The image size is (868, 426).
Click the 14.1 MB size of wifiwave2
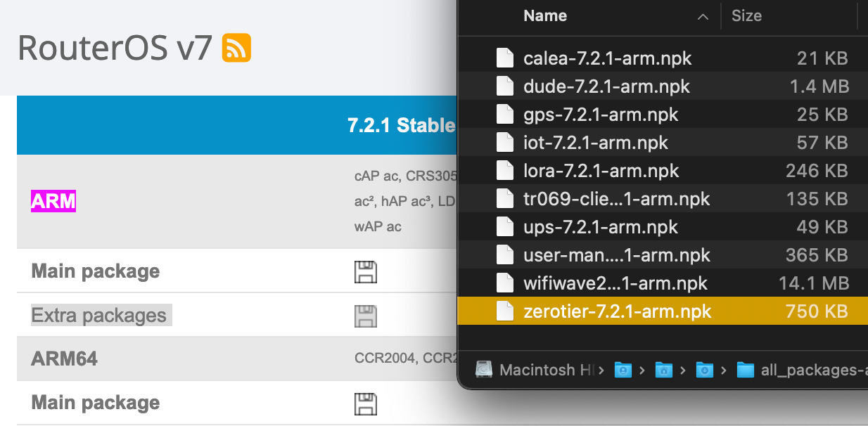click(x=815, y=283)
